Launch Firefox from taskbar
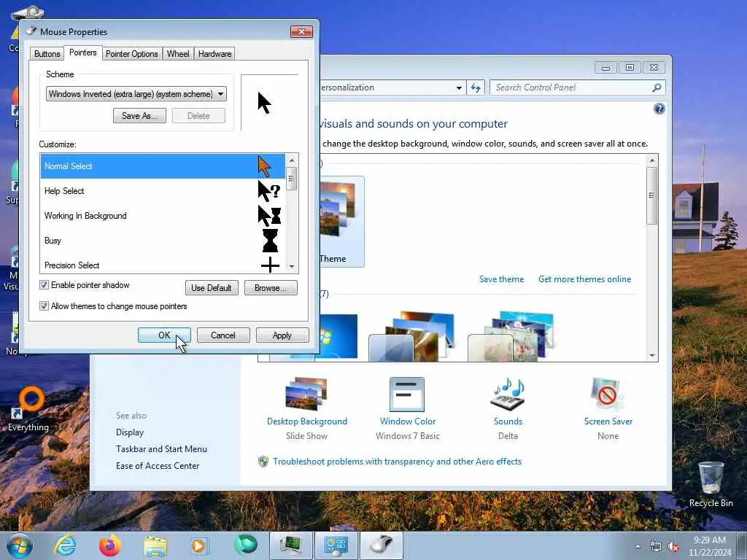747x560 pixels. point(110,545)
